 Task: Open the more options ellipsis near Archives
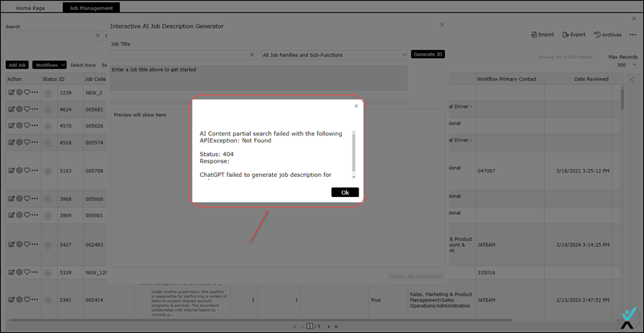coord(633,35)
